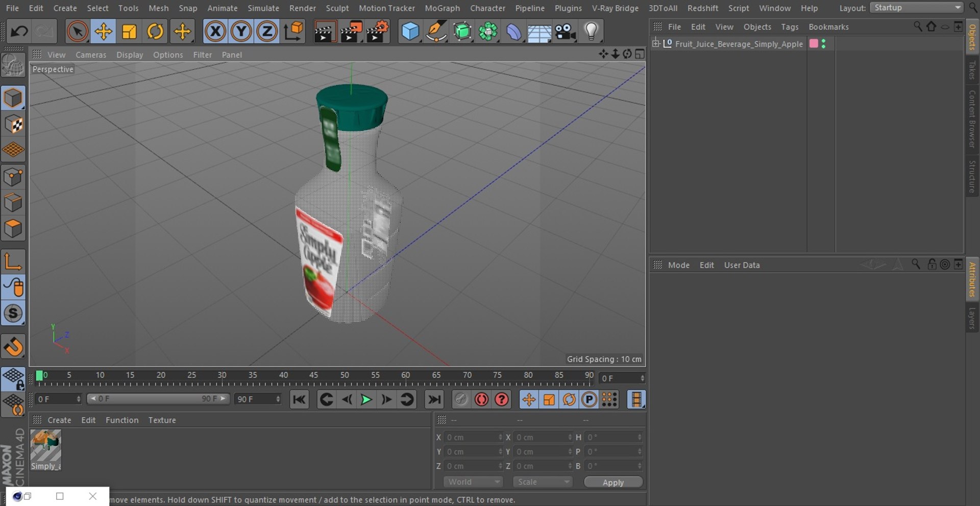Screen dimensions: 980x506
Task: Switch to Model mode in left palette
Action: pos(13,98)
